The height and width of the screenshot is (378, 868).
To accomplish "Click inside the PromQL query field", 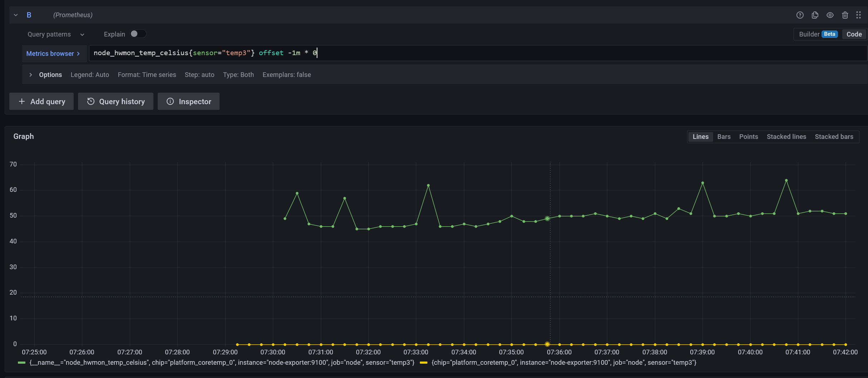I will click(x=429, y=53).
